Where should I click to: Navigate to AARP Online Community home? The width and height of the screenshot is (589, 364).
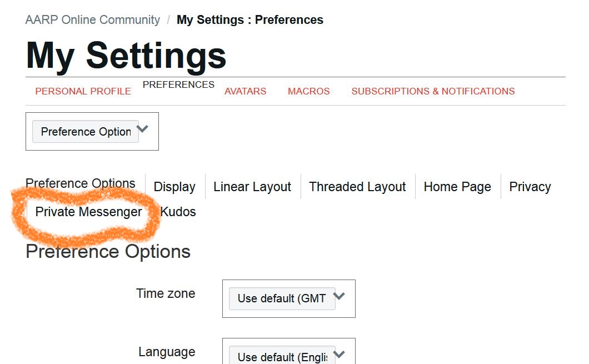(92, 19)
